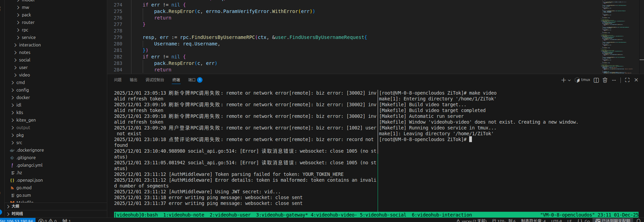
Task: Switch to the 问题 (Problems) panel tab
Action: [x=118, y=80]
